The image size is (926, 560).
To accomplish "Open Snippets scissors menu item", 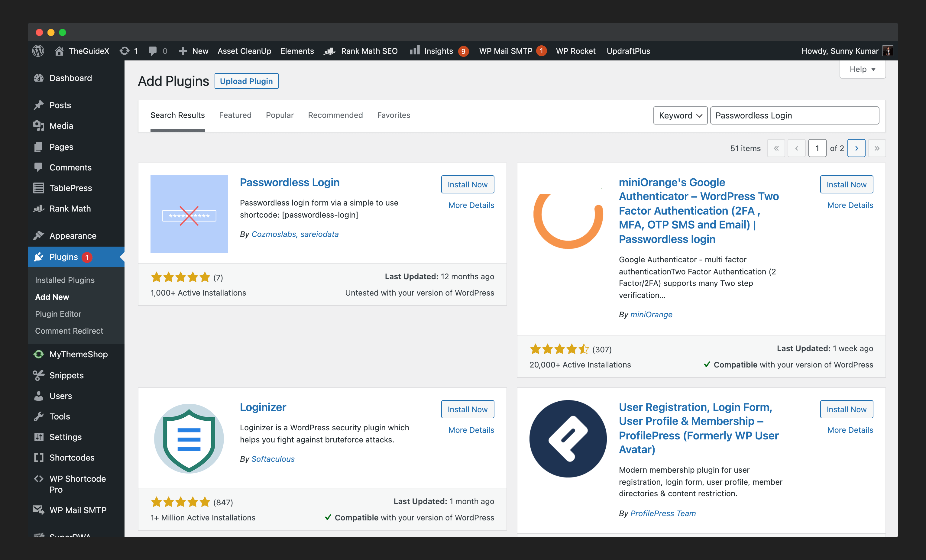I will point(66,375).
